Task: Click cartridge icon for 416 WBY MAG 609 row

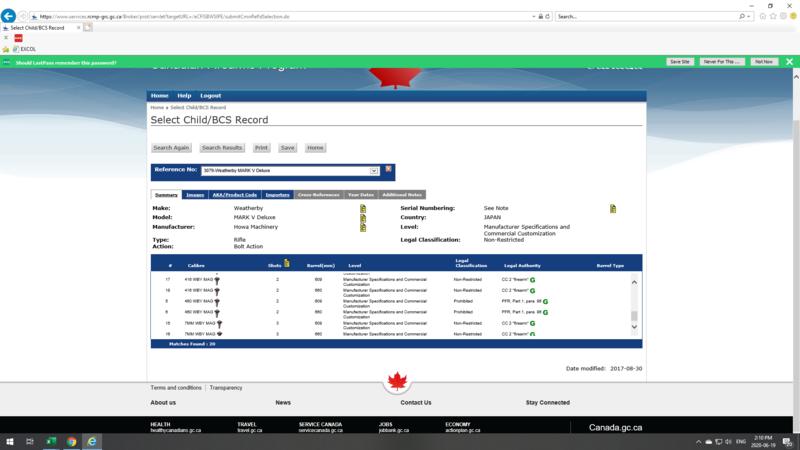Action: tap(217, 280)
